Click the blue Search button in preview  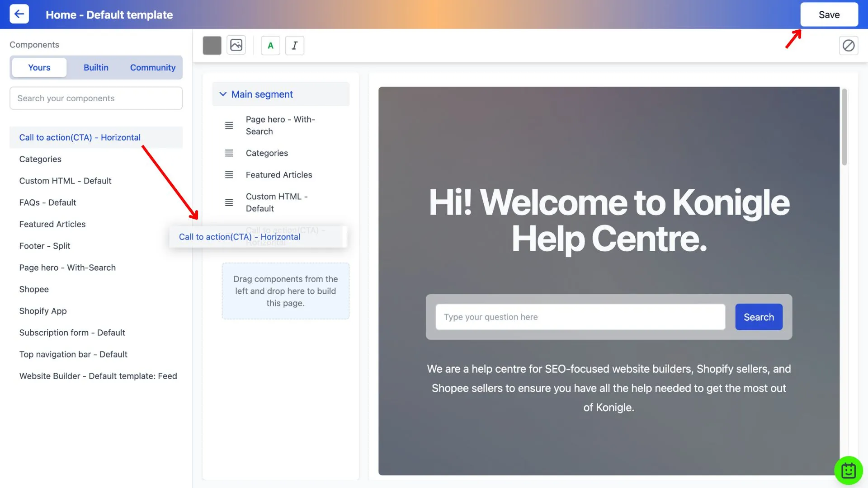point(759,317)
